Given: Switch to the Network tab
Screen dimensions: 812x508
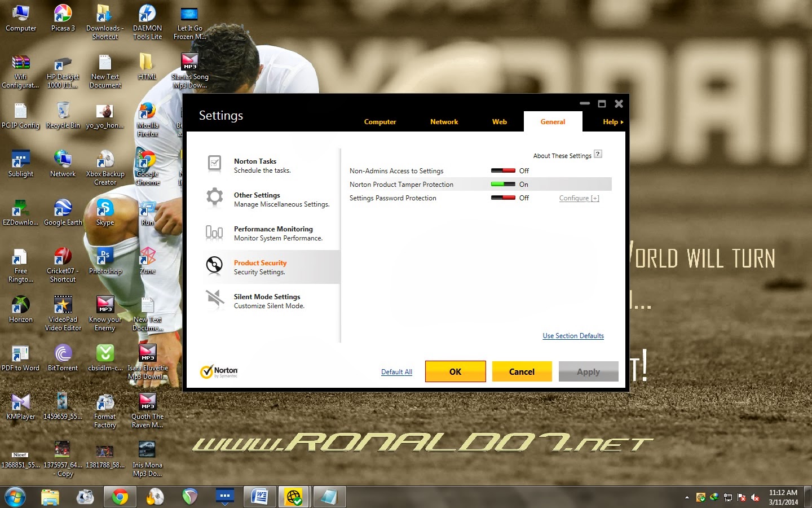Looking at the screenshot, I should 444,122.
